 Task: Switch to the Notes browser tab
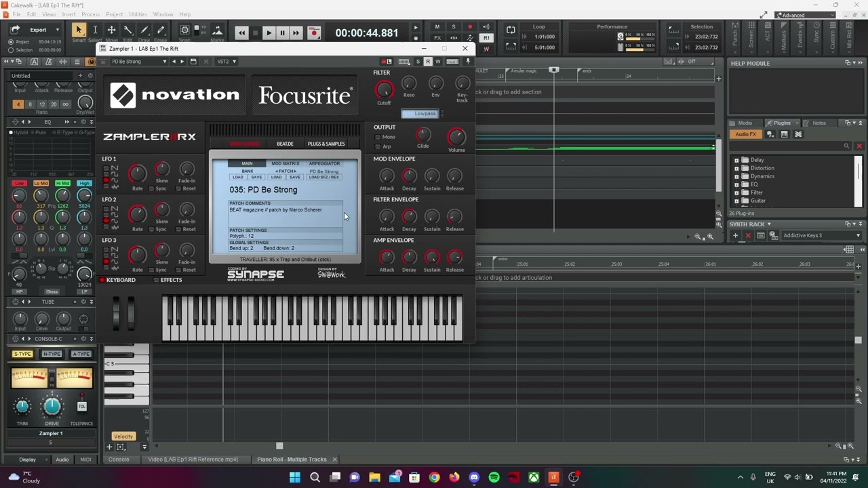[818, 123]
